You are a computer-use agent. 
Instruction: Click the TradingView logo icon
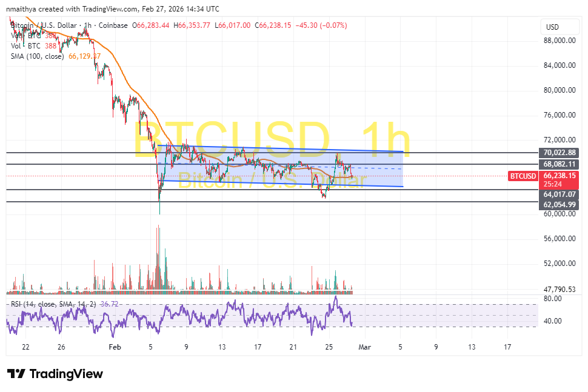click(x=16, y=374)
